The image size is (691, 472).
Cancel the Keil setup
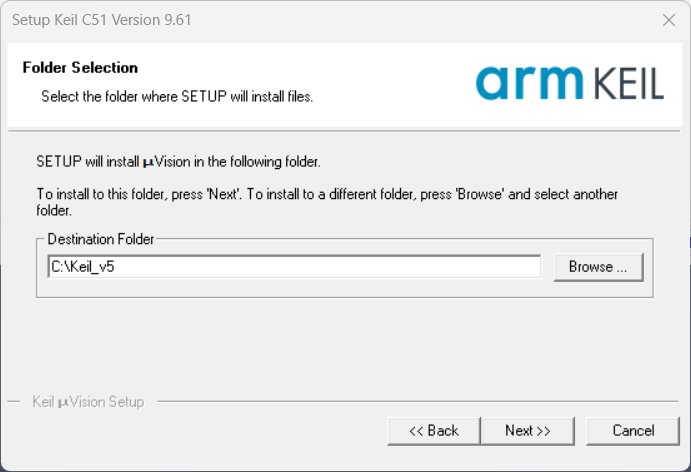[x=633, y=431]
